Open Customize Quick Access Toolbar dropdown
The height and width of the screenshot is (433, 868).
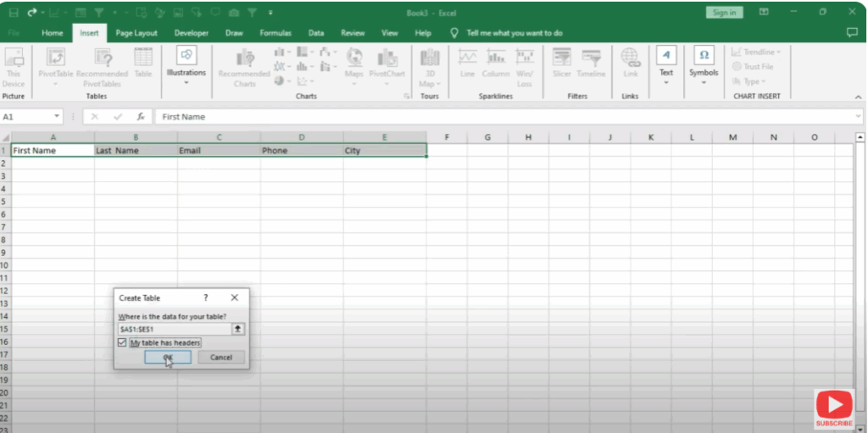(270, 12)
